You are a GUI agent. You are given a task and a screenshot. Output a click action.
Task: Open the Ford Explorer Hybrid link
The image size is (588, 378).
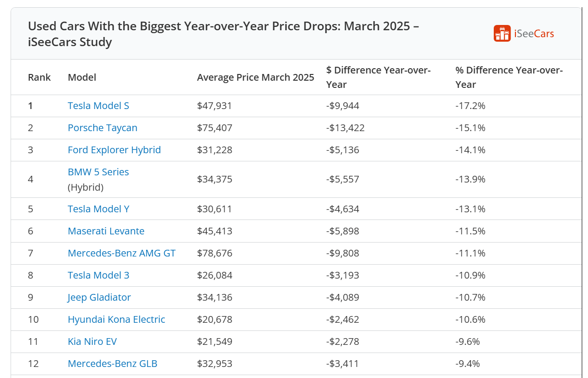click(x=114, y=150)
